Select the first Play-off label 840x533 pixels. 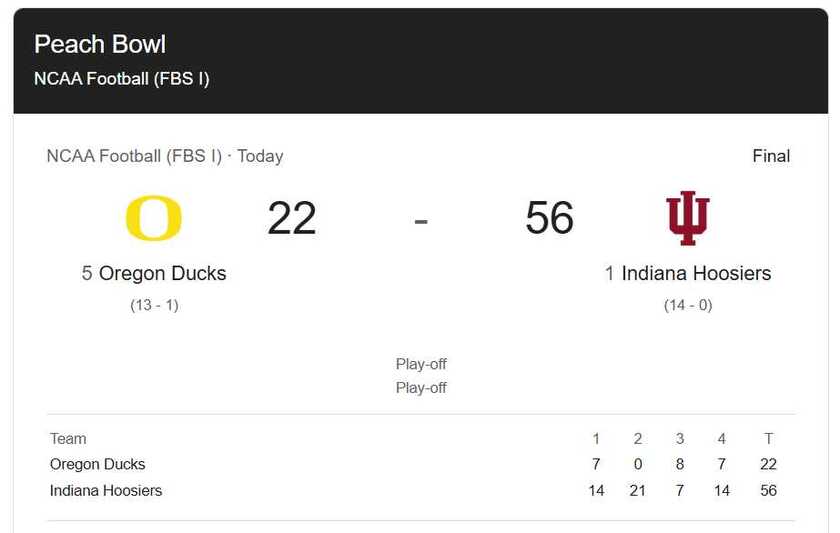[421, 364]
